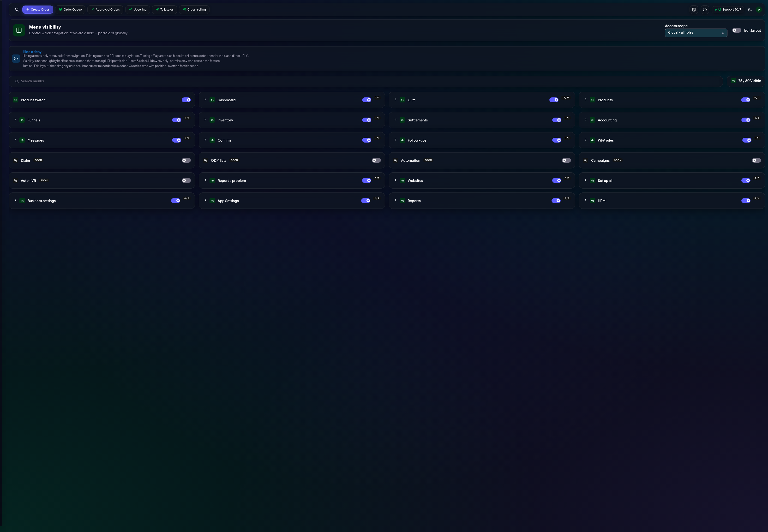This screenshot has width=768, height=532.
Task: Click the eye icon on Dashboard card
Action: [212, 100]
